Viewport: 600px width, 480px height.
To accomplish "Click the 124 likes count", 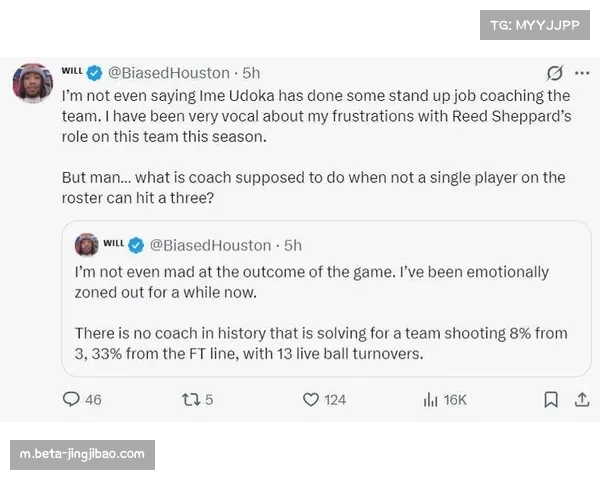I will pyautogui.click(x=335, y=400).
